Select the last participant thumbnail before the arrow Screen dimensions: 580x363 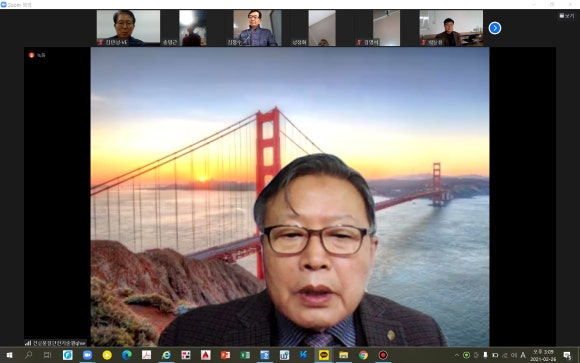451,28
